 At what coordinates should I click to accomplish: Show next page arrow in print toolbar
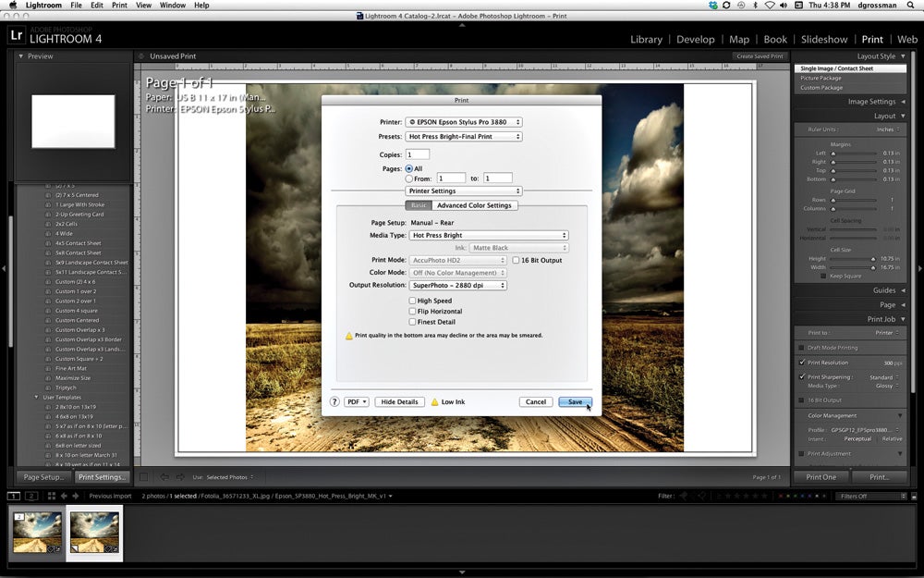(180, 477)
